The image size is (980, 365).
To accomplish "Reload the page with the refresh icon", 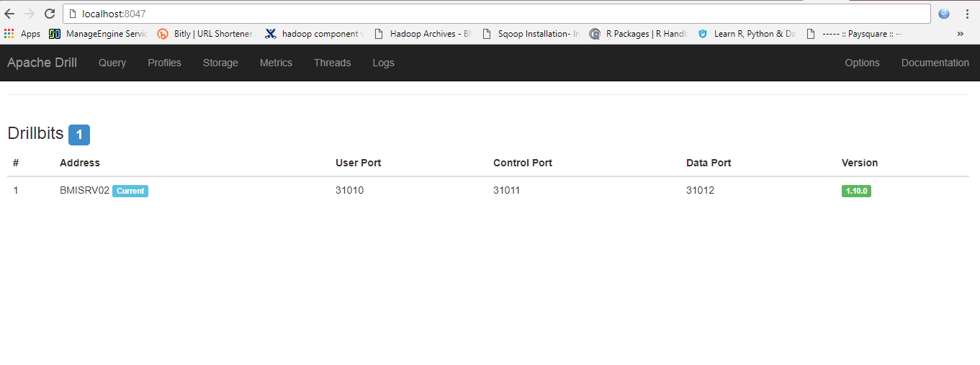I will [x=50, y=14].
